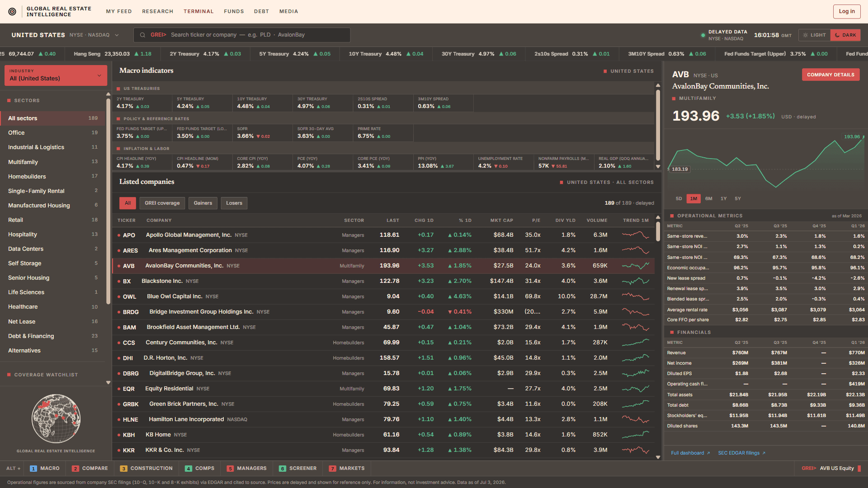The image size is (868, 488).
Task: Open the United States market dropdown
Action: 65,35
